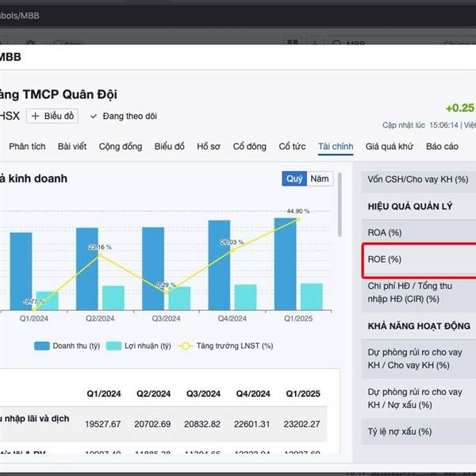Click the 23202.27 table cell

click(x=301, y=424)
